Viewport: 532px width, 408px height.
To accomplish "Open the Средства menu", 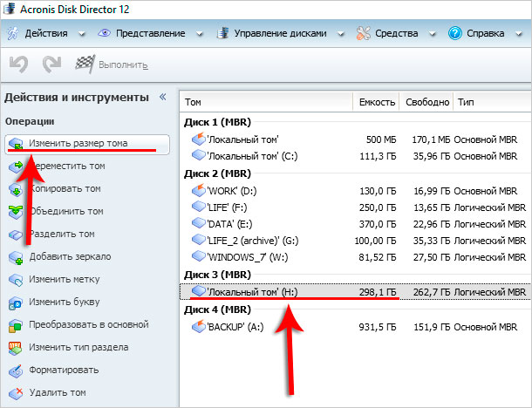I will click(x=396, y=33).
